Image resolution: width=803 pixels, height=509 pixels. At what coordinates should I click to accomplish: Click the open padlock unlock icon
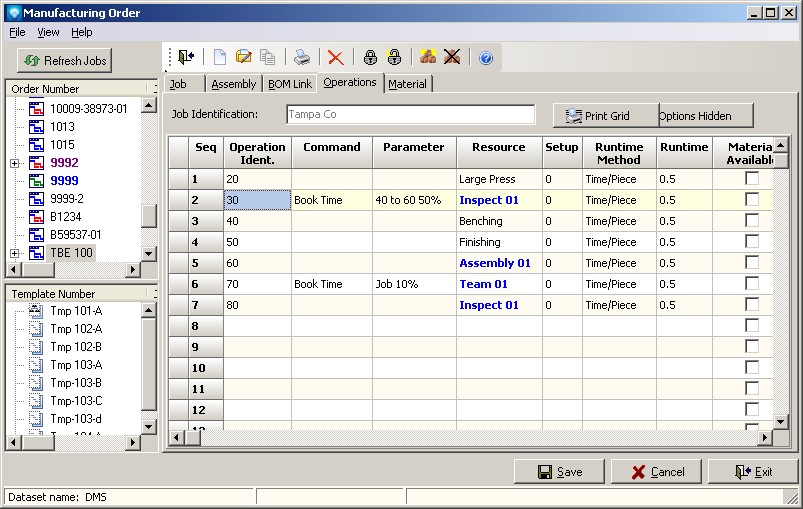pyautogui.click(x=394, y=58)
